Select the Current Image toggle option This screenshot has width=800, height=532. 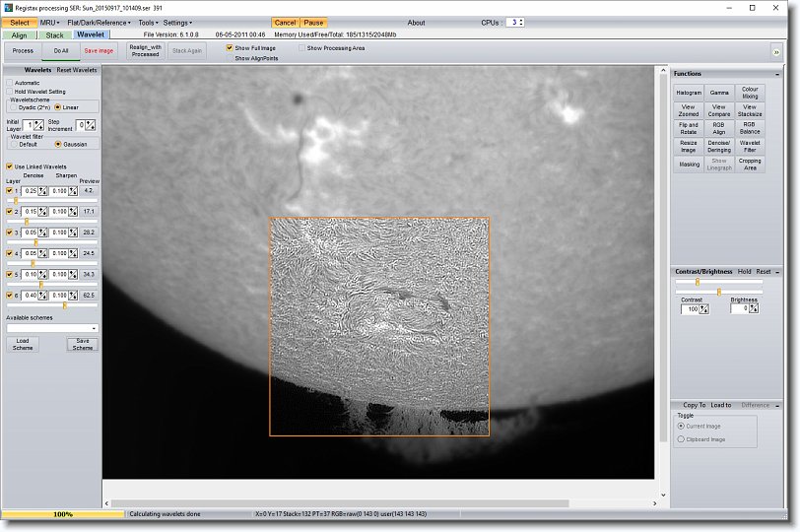[681, 426]
